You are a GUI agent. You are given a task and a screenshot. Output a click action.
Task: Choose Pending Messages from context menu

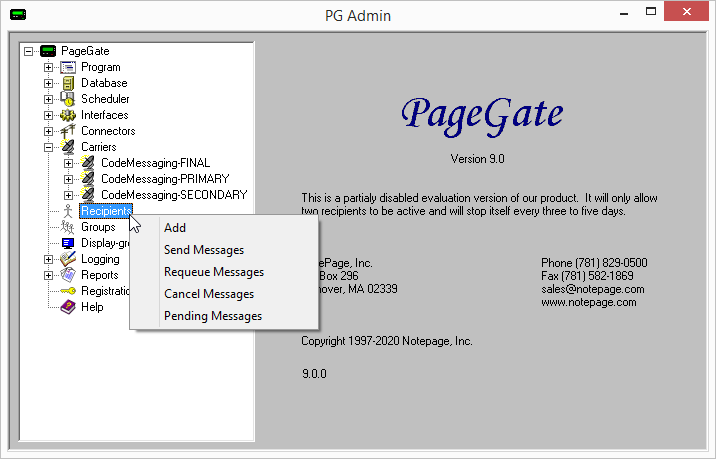click(x=224, y=316)
